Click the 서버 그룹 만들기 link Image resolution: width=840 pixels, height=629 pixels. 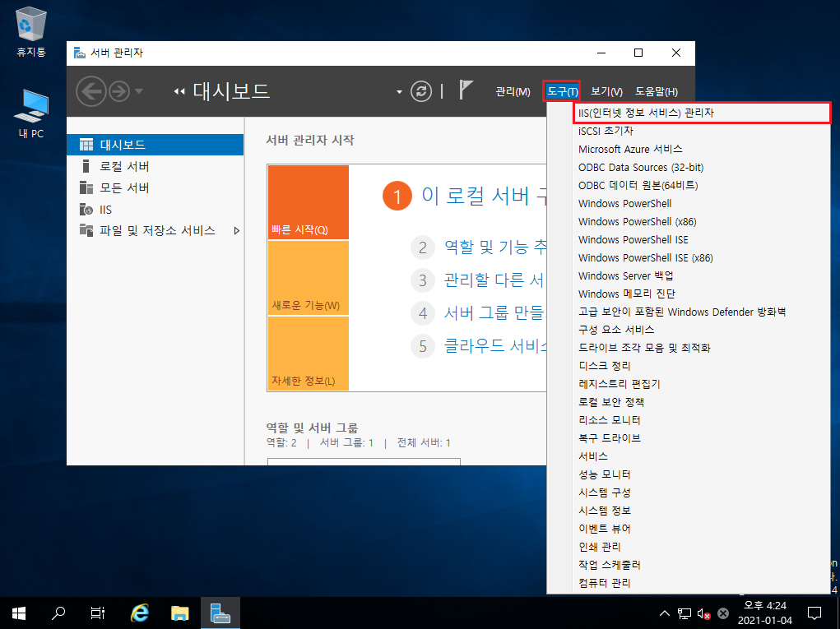[x=494, y=312]
